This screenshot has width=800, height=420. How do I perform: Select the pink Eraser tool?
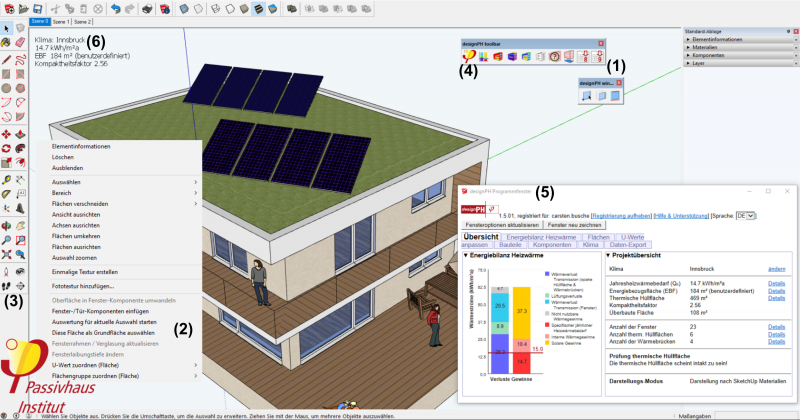coord(20,42)
